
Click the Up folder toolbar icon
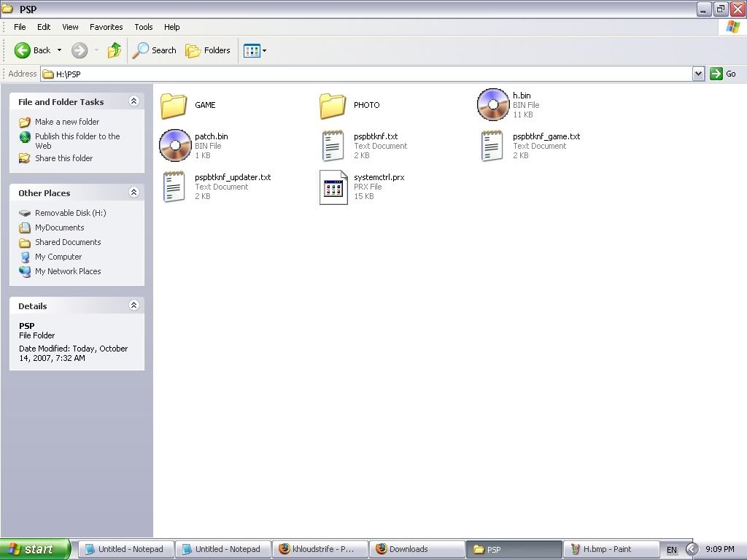[x=115, y=50]
